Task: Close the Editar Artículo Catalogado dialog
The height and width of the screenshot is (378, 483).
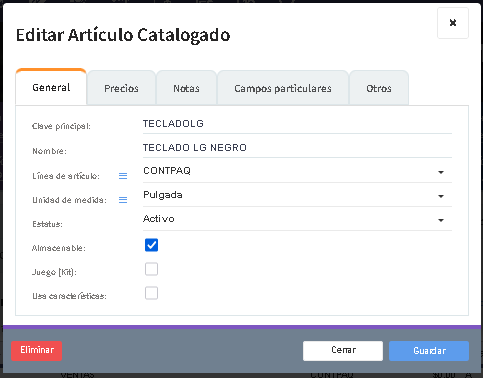Action: pyautogui.click(x=453, y=23)
